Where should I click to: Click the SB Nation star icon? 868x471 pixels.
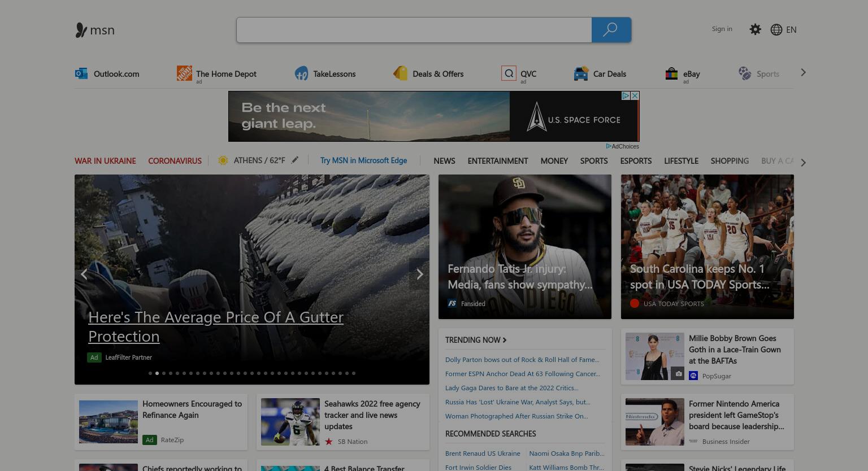point(329,441)
